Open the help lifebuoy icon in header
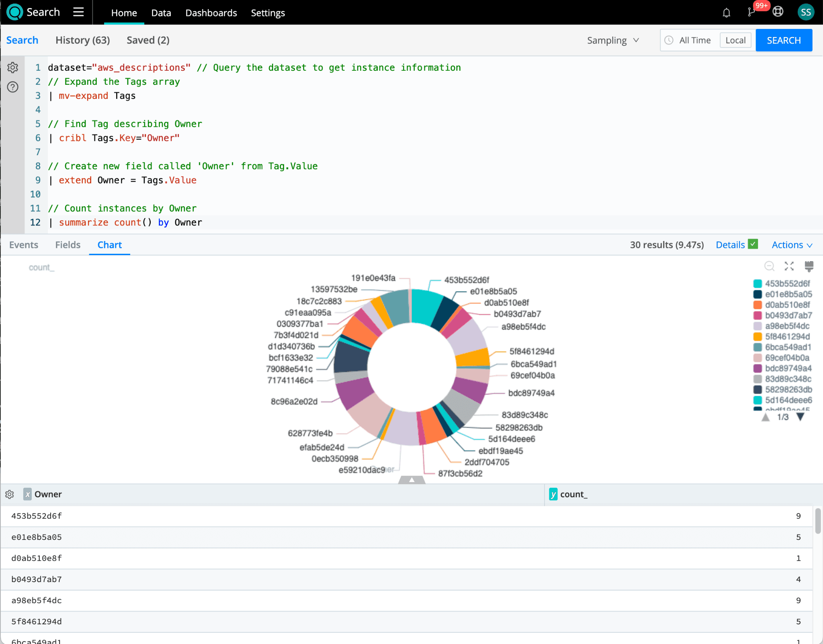 pos(778,12)
